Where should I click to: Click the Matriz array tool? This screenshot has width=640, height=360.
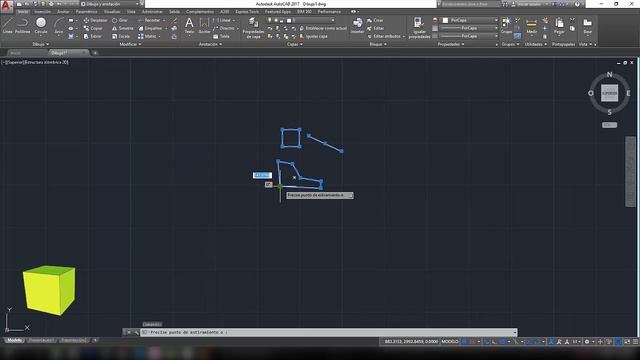click(148, 36)
